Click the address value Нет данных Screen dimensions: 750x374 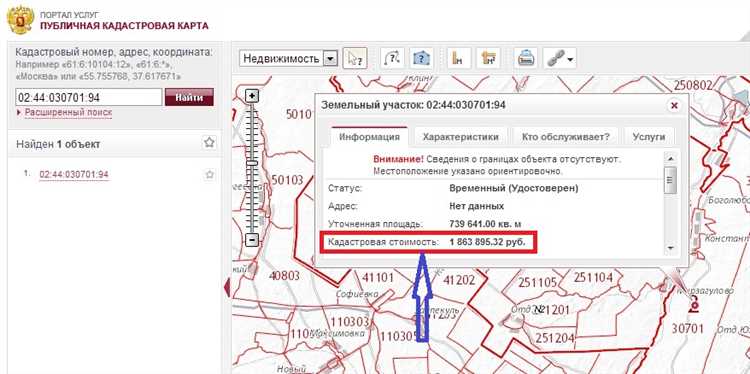click(x=477, y=206)
